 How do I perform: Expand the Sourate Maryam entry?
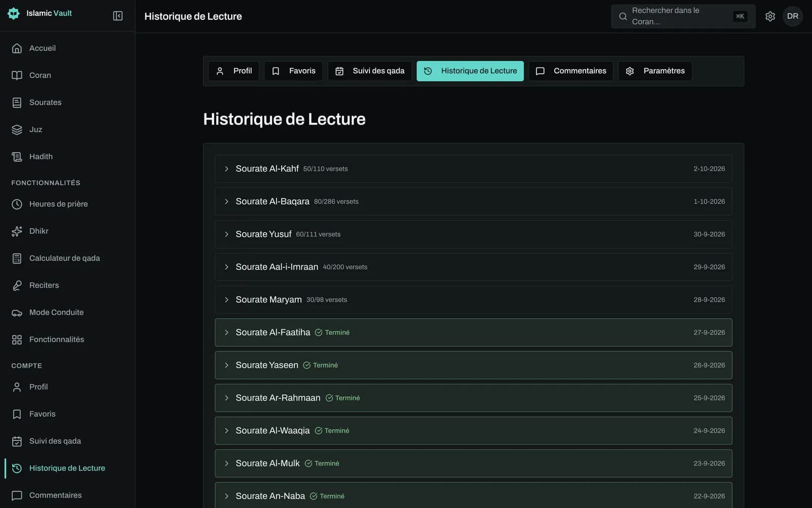(226, 300)
